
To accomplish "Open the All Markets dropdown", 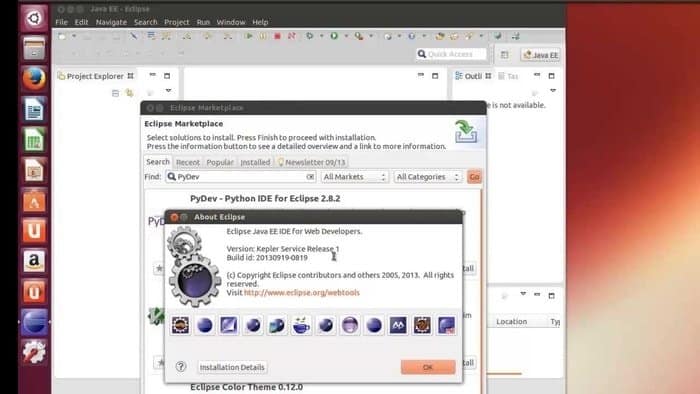I will [354, 177].
